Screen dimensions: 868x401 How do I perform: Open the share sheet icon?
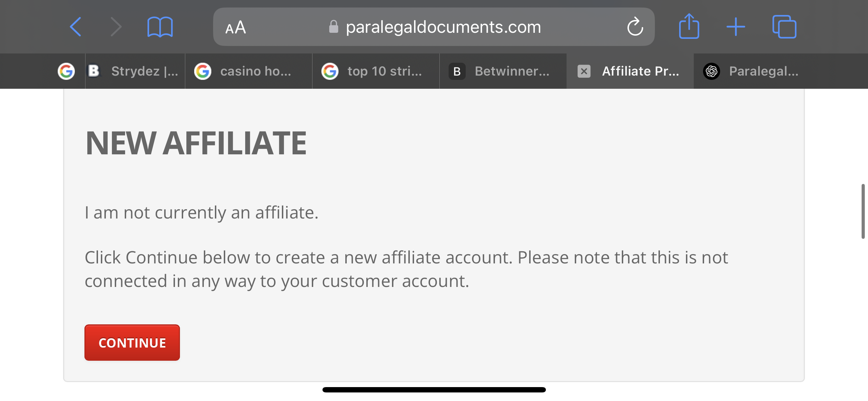689,26
